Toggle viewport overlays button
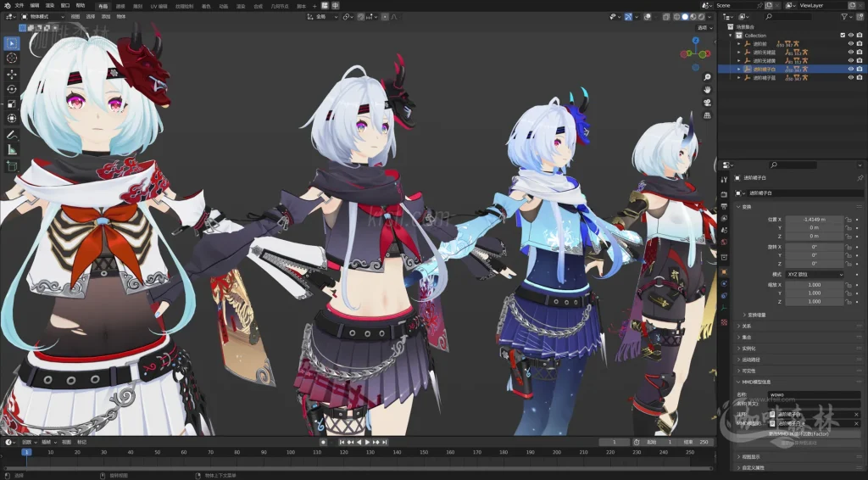This screenshot has width=868, height=480. [x=648, y=17]
